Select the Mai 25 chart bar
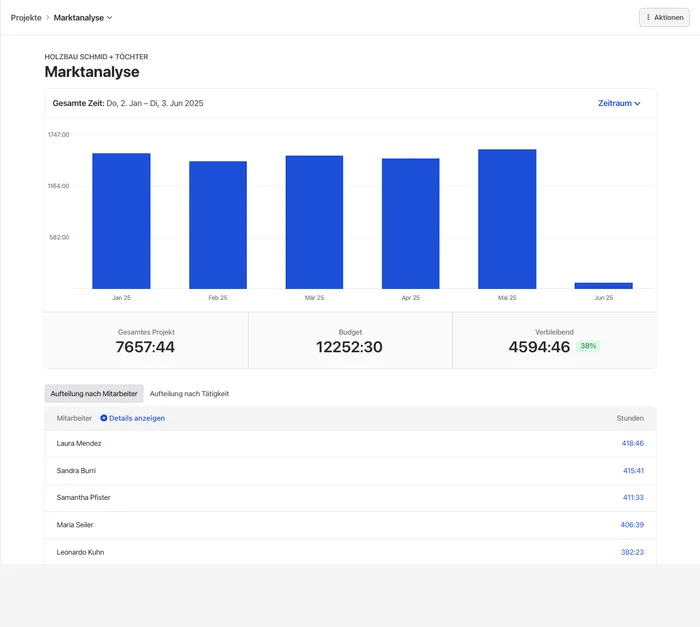Screen dimensions: 700x627 click(x=507, y=219)
